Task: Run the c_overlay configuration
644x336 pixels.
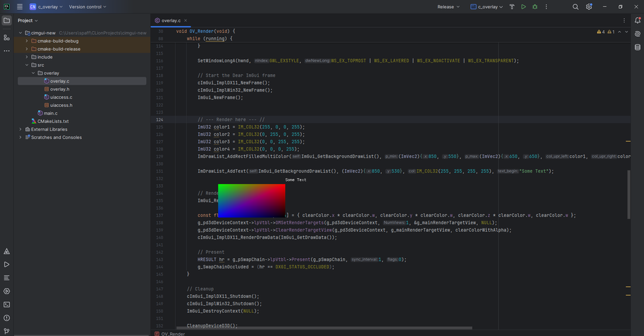Action: [523, 7]
